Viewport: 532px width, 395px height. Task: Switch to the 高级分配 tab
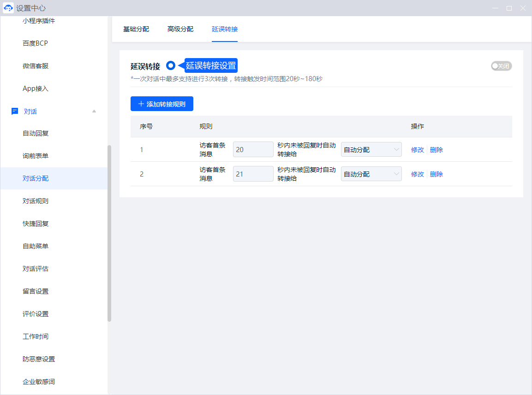tap(180, 29)
